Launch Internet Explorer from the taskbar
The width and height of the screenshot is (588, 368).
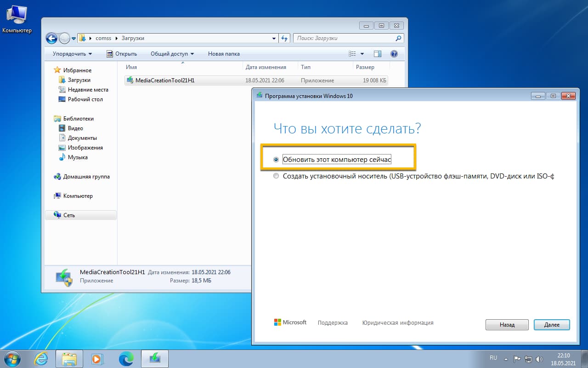click(41, 358)
